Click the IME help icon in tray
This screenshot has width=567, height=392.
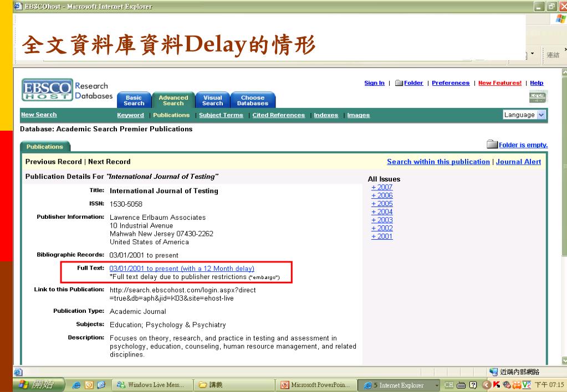pyautogui.click(x=473, y=385)
